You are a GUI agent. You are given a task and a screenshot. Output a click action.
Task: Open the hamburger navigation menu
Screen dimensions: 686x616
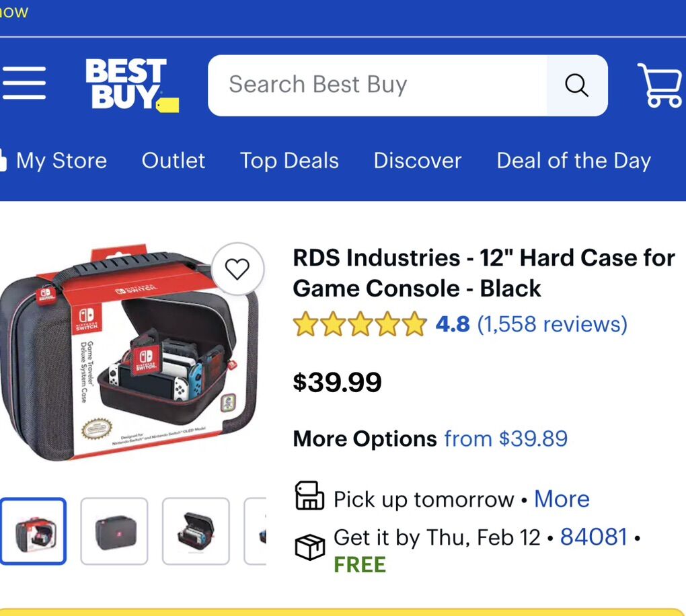(24, 84)
